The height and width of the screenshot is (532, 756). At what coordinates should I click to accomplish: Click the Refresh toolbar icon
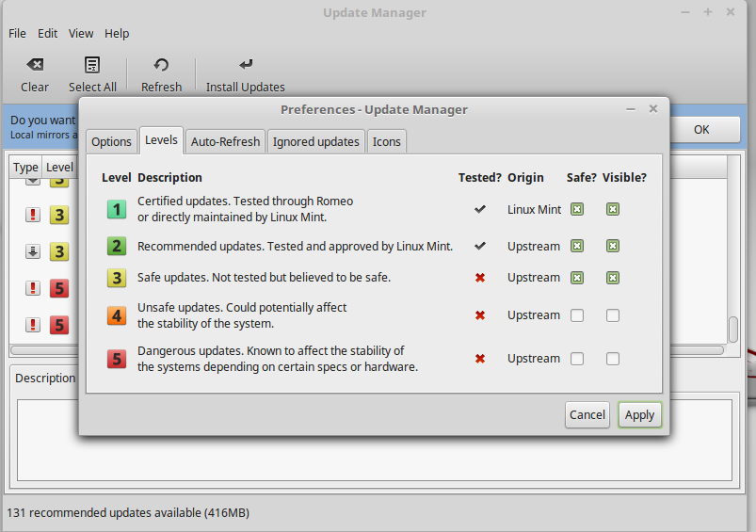coord(161,65)
